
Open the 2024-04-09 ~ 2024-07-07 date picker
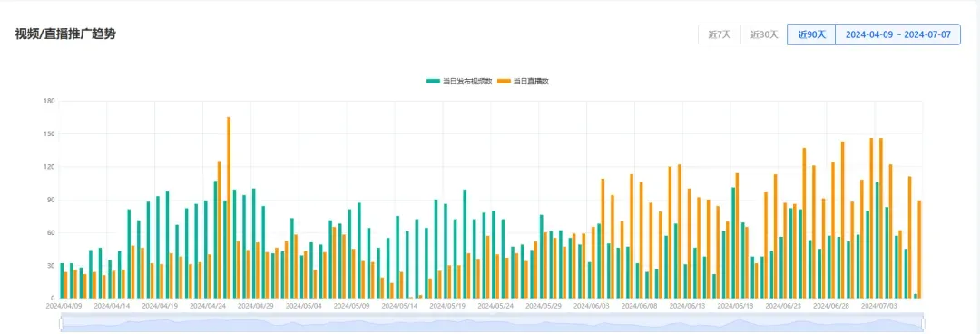(x=898, y=35)
